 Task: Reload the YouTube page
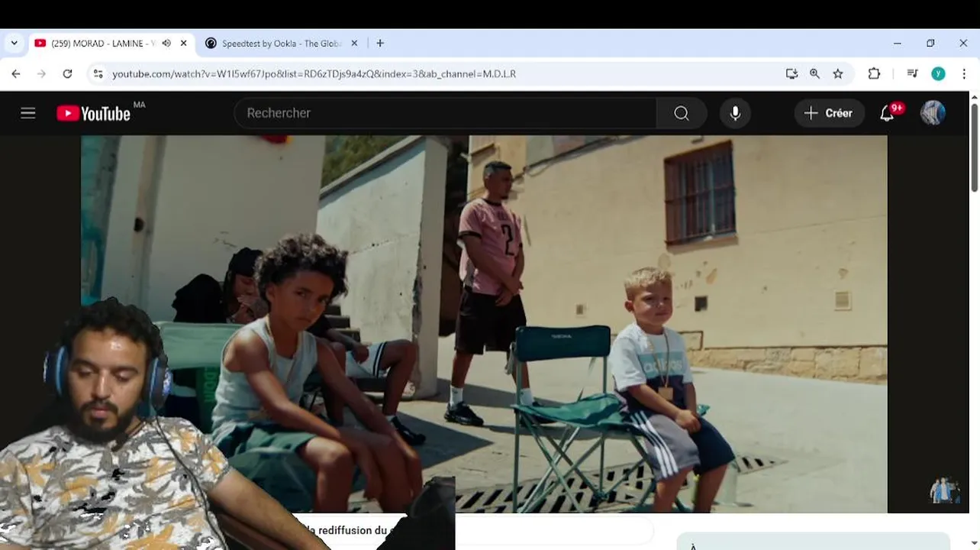click(67, 74)
